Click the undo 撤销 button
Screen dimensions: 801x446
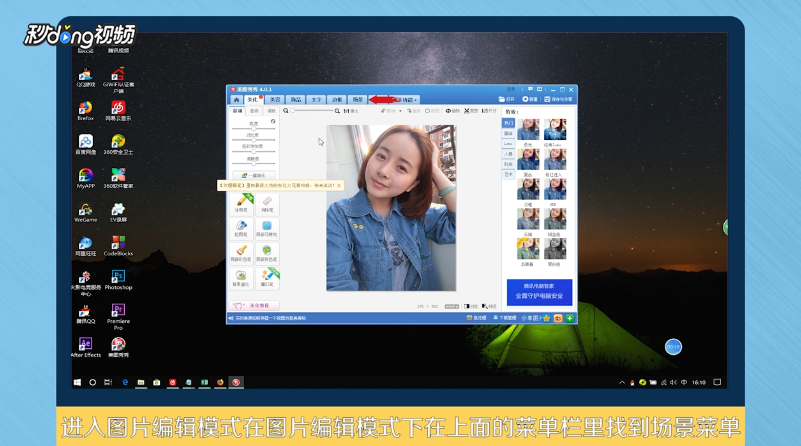tap(388, 111)
